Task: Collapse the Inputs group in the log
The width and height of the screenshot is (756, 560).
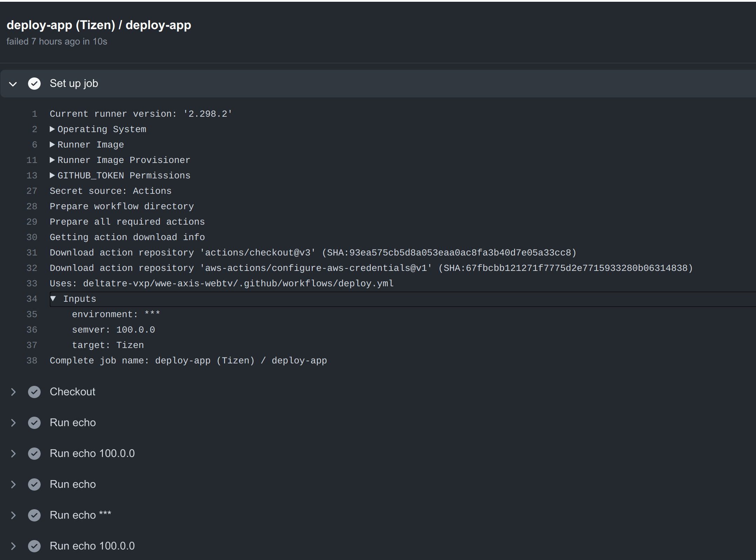Action: [53, 299]
